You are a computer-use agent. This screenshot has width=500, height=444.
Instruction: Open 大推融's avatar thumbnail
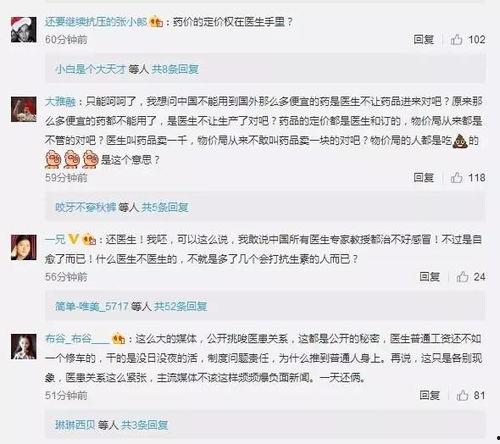[x=24, y=109]
